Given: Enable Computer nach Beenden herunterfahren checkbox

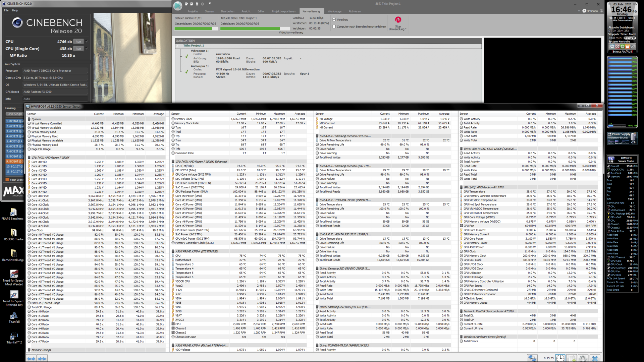Looking at the screenshot, I should tap(334, 26).
